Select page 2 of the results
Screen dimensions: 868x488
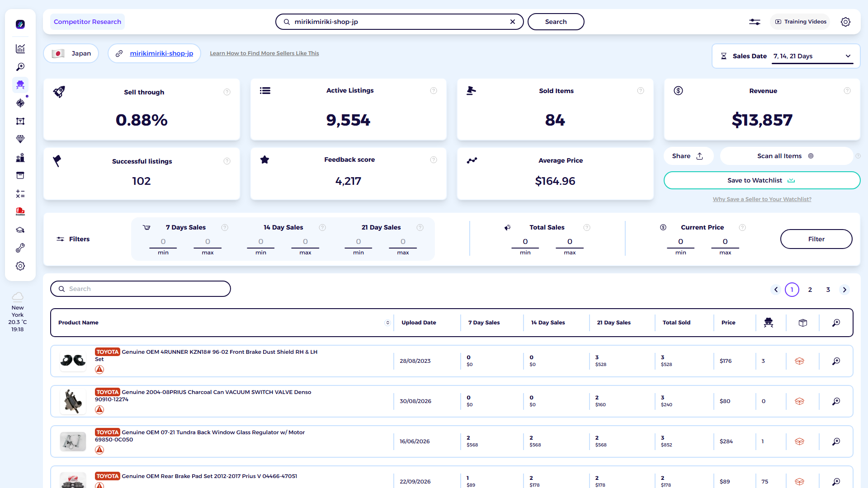810,290
